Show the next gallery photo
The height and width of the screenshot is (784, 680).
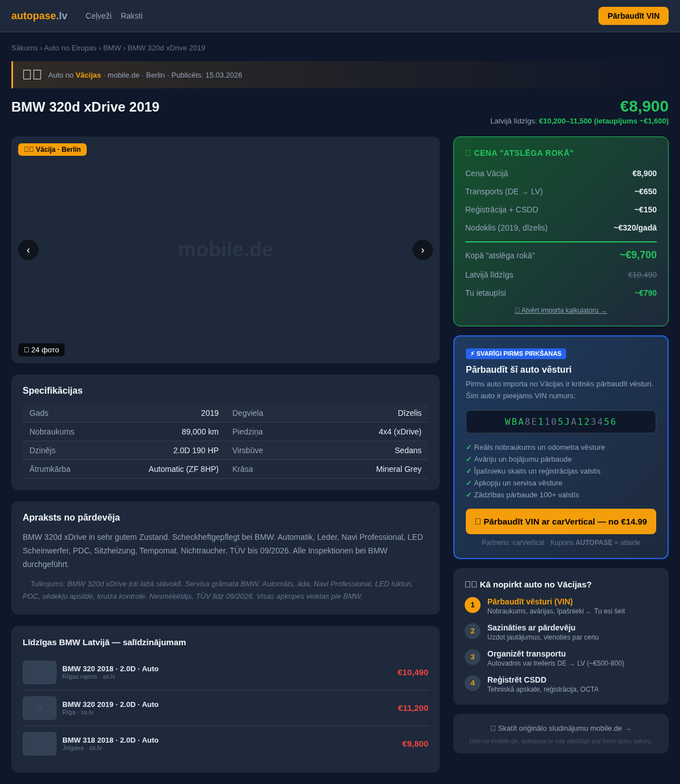point(423,250)
